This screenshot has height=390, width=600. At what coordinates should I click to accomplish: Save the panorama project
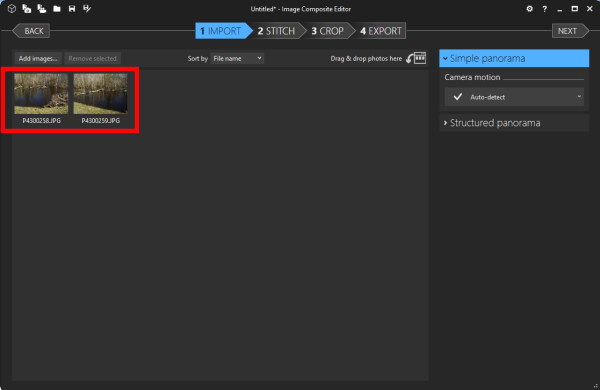pos(72,8)
